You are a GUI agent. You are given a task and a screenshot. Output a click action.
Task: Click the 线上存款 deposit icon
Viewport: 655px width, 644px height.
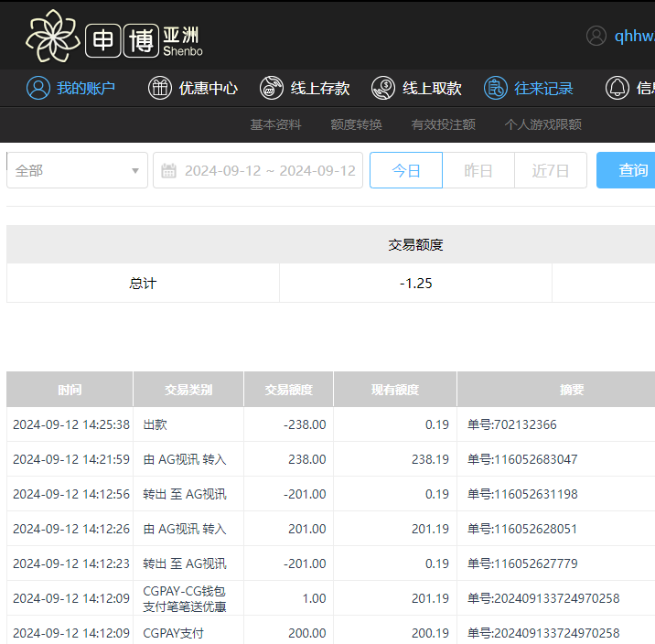tap(272, 88)
